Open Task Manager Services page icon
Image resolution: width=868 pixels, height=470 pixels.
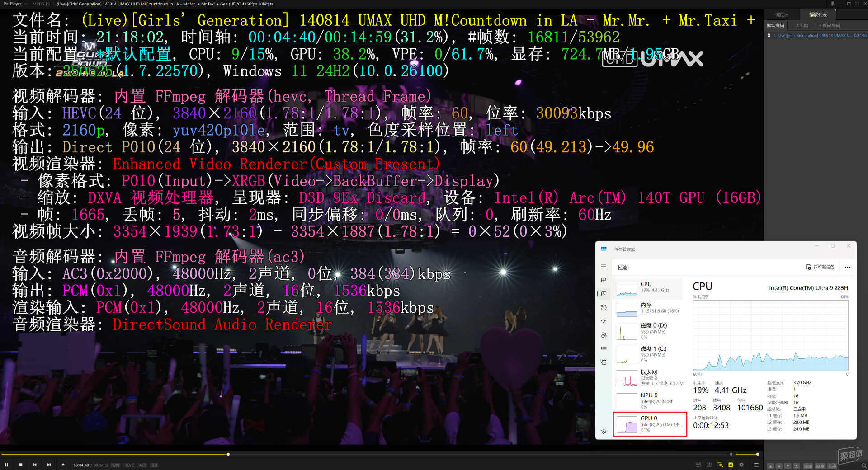pyautogui.click(x=604, y=362)
